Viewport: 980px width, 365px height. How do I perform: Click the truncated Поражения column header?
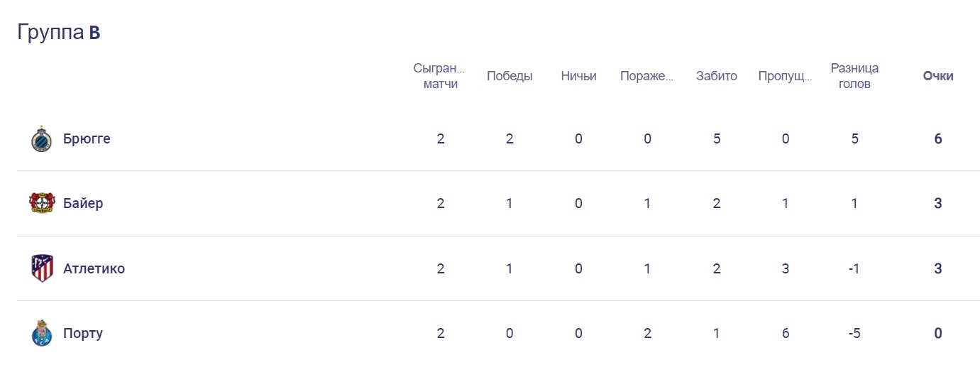coord(646,76)
